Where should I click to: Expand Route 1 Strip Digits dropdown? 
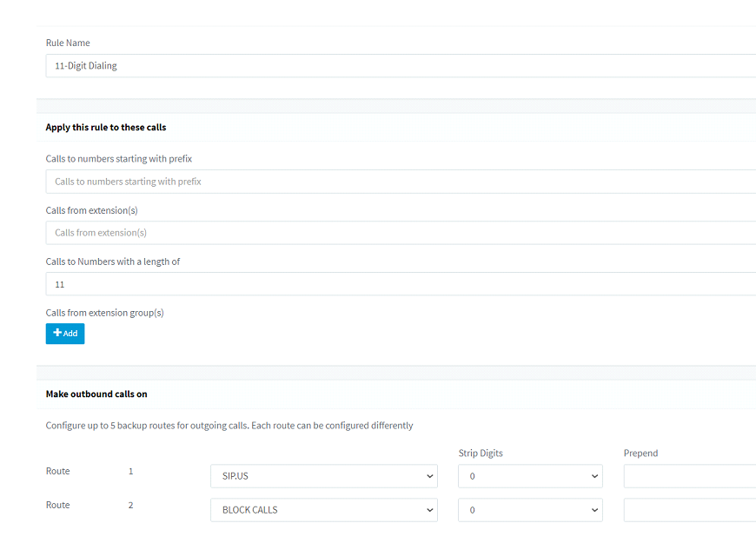point(530,476)
